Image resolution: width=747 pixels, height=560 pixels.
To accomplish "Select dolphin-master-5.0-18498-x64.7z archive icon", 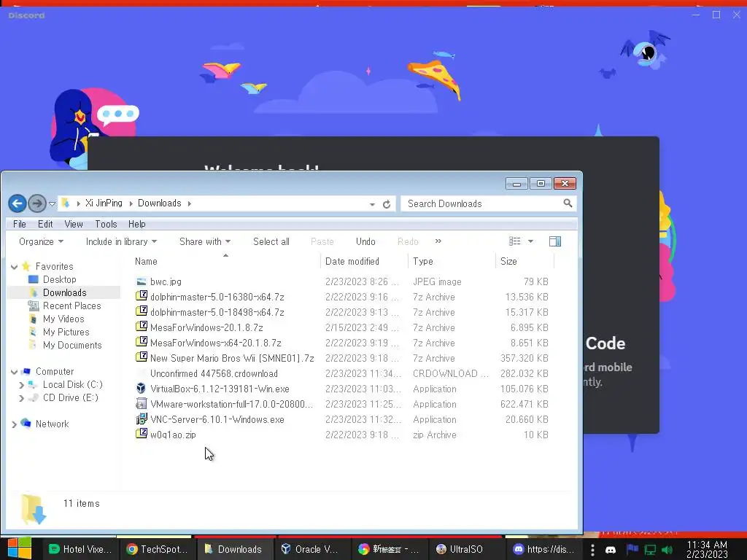I will point(141,311).
